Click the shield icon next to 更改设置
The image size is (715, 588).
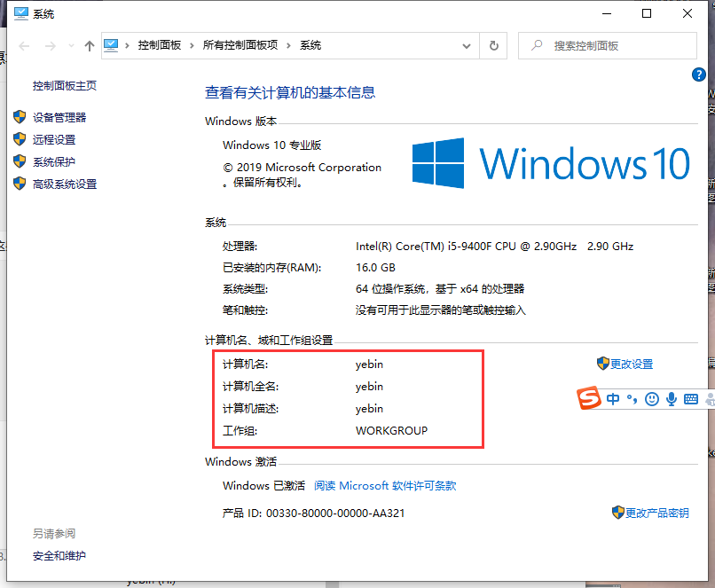[603, 364]
